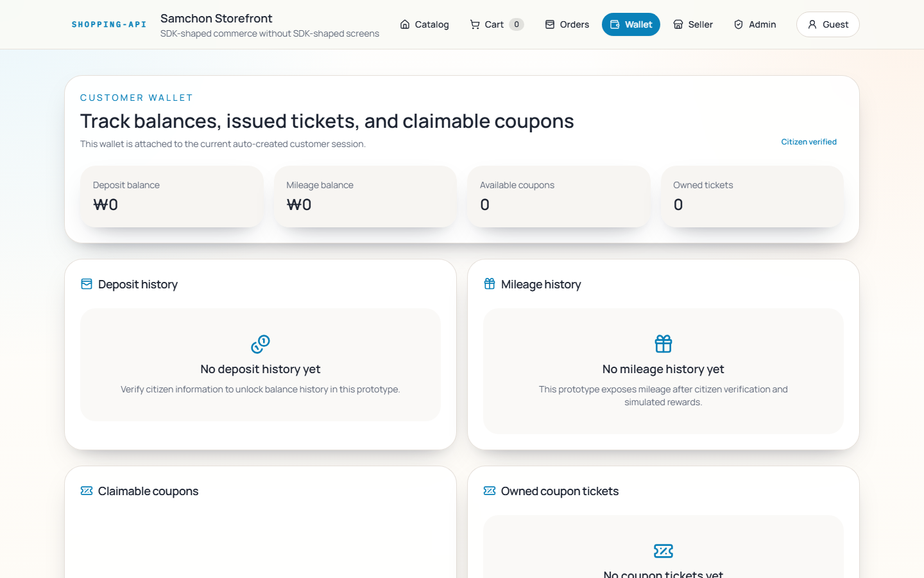The width and height of the screenshot is (924, 578).
Task: Click the shopping cart icon
Action: (475, 24)
